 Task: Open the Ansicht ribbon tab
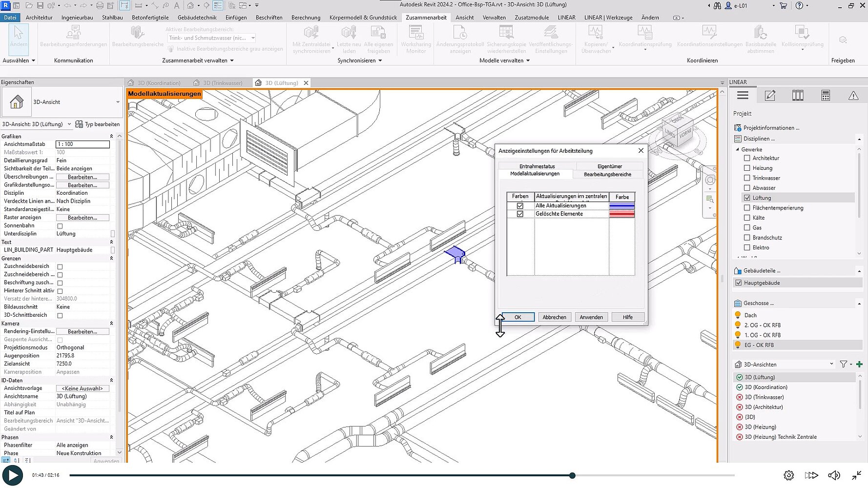464,18
